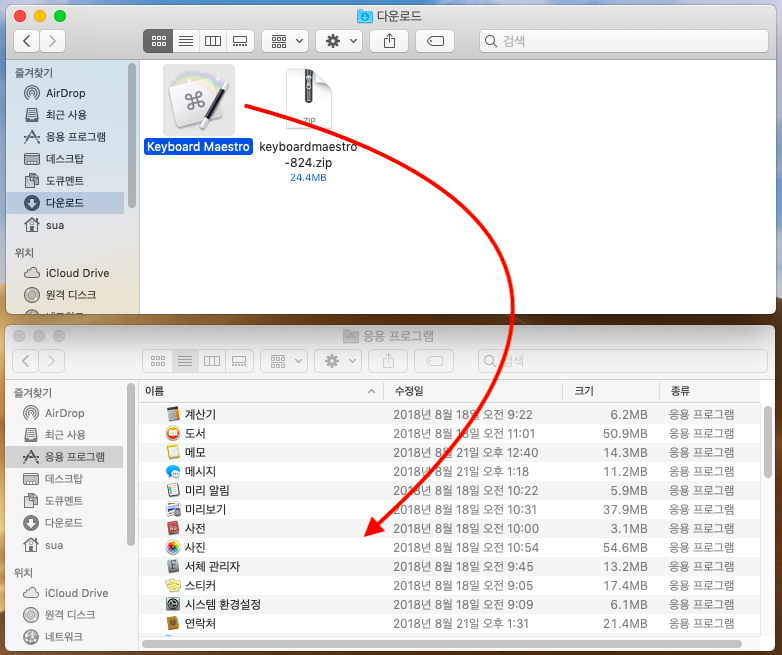782x655 pixels.
Task: Go forward in the 응용 프로그램 window
Action: tap(51, 361)
